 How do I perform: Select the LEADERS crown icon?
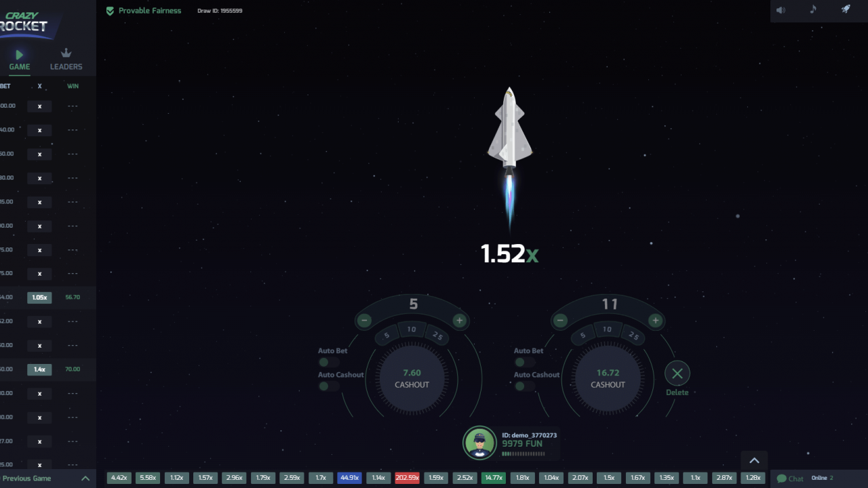pyautogui.click(x=66, y=52)
